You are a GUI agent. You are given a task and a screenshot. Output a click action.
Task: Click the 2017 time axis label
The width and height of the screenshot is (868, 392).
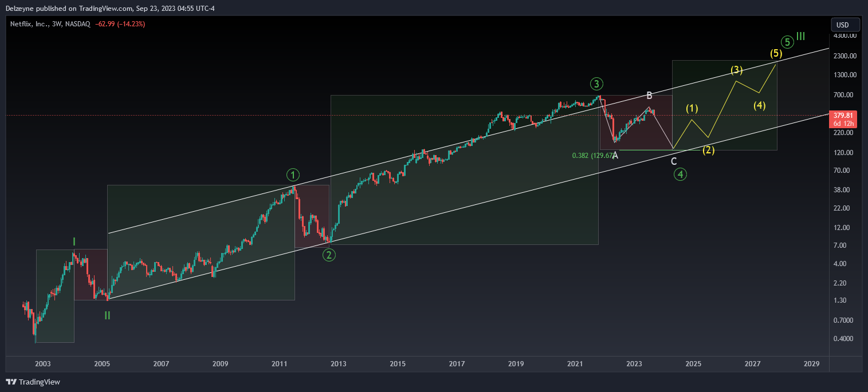(457, 364)
